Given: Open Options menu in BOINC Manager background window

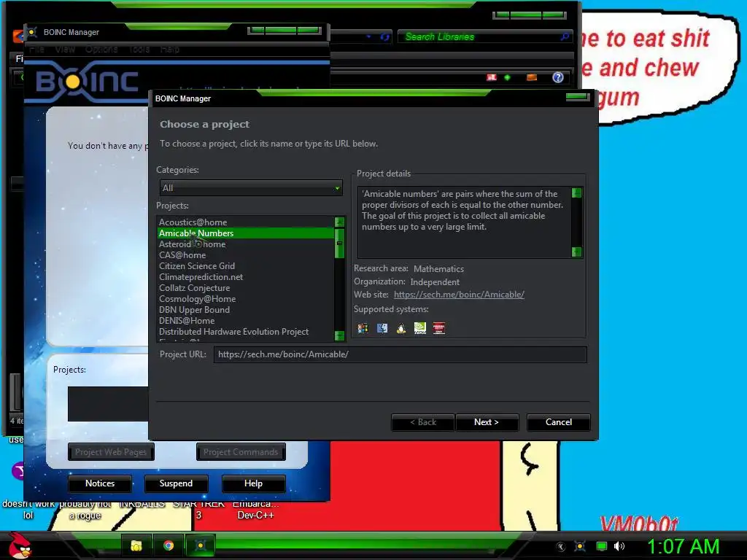Looking at the screenshot, I should click(x=101, y=49).
